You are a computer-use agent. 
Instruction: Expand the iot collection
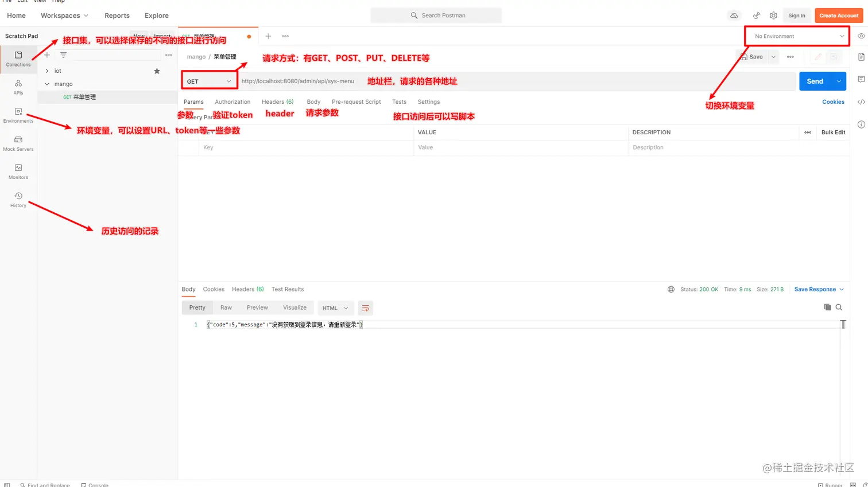[x=47, y=71]
